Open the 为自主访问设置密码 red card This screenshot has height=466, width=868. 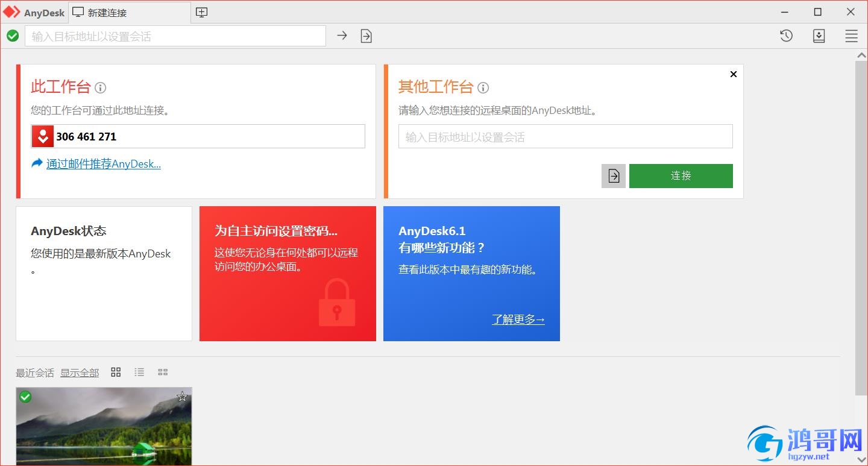point(288,274)
